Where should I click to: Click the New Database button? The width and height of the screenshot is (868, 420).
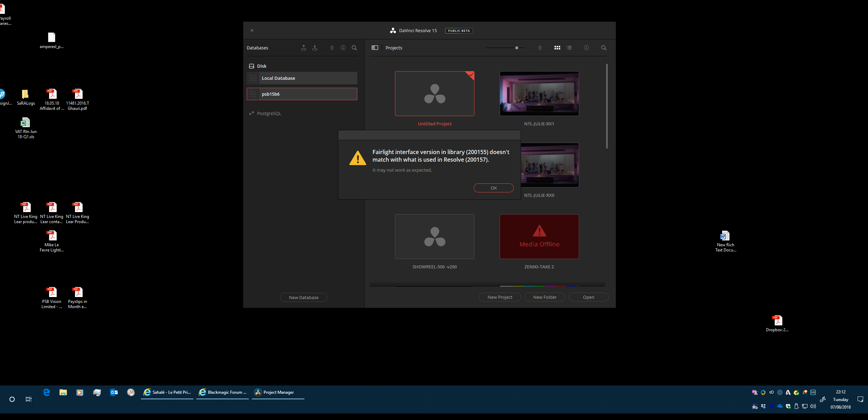[x=303, y=297]
